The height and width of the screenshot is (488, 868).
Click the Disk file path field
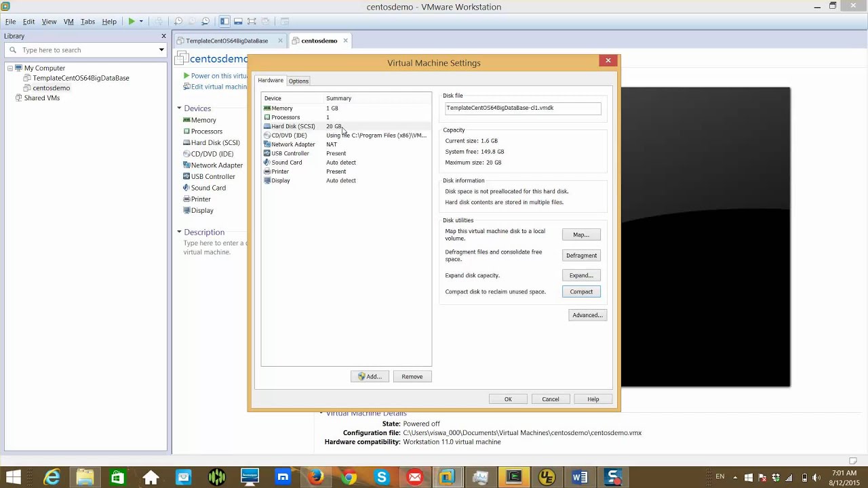point(523,108)
